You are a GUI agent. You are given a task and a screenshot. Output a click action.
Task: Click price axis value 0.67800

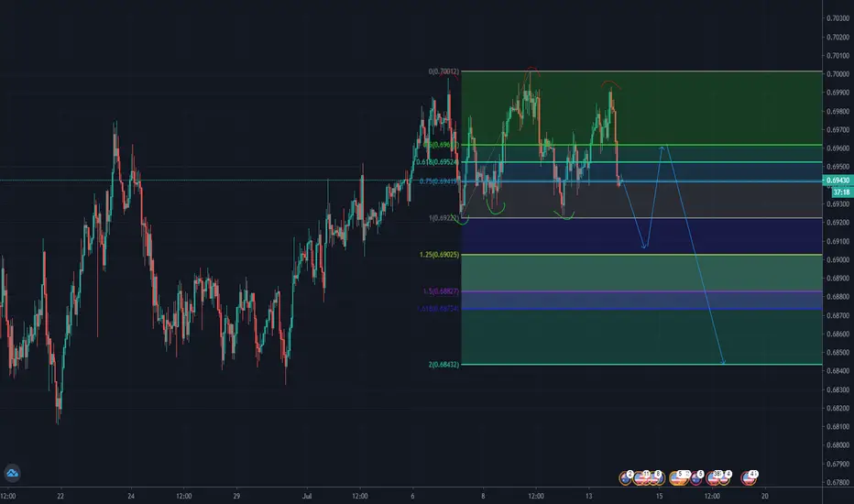(838, 482)
